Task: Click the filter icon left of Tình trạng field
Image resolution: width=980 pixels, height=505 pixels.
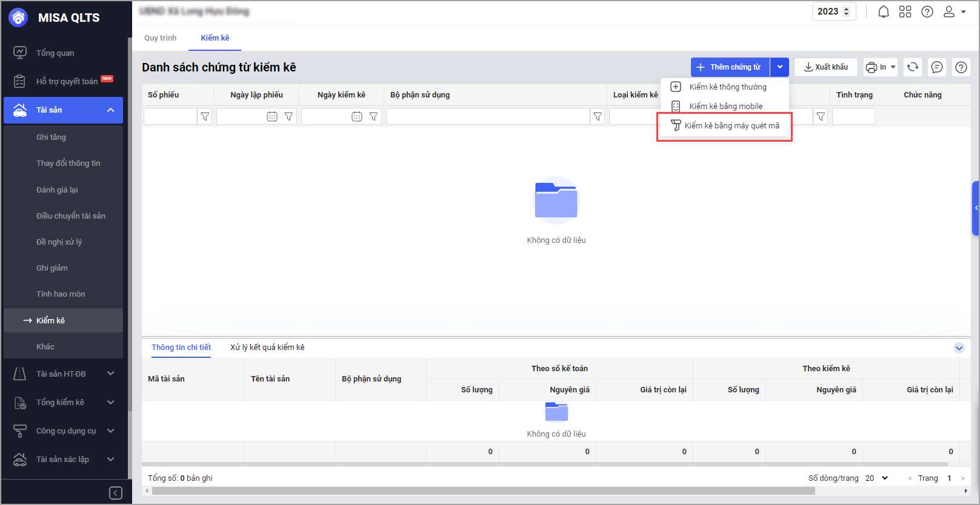Action: click(821, 116)
